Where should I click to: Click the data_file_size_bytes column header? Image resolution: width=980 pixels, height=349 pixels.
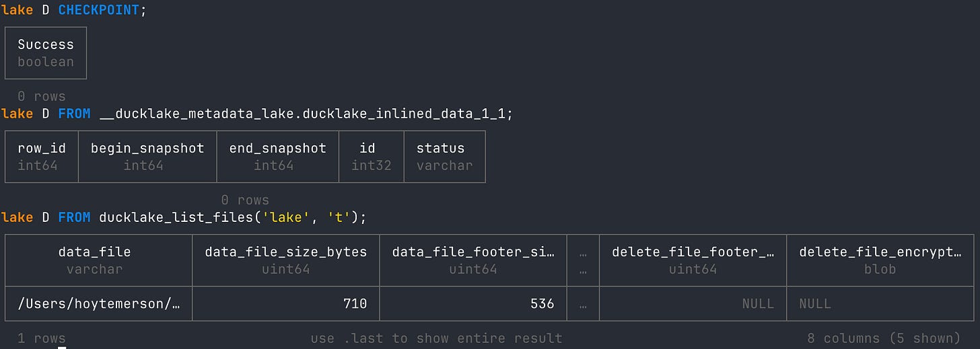click(286, 260)
